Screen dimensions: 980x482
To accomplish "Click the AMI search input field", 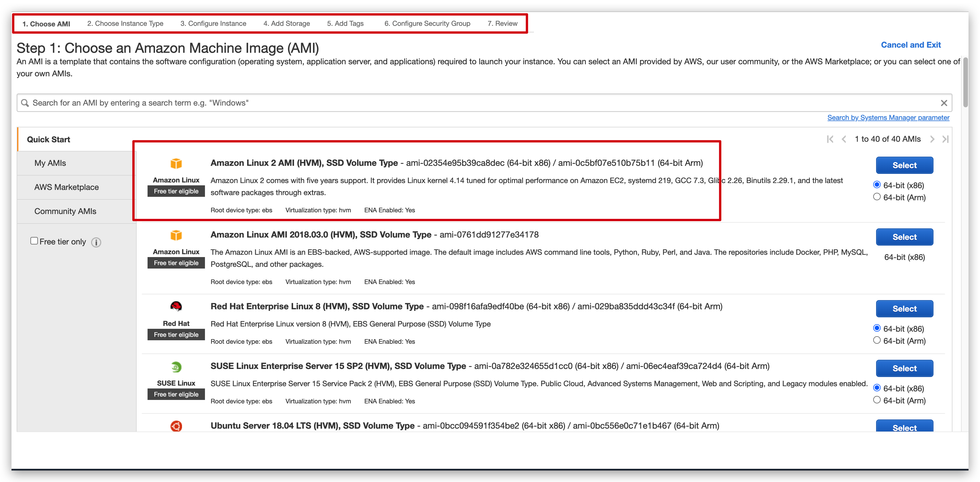I will tap(484, 103).
